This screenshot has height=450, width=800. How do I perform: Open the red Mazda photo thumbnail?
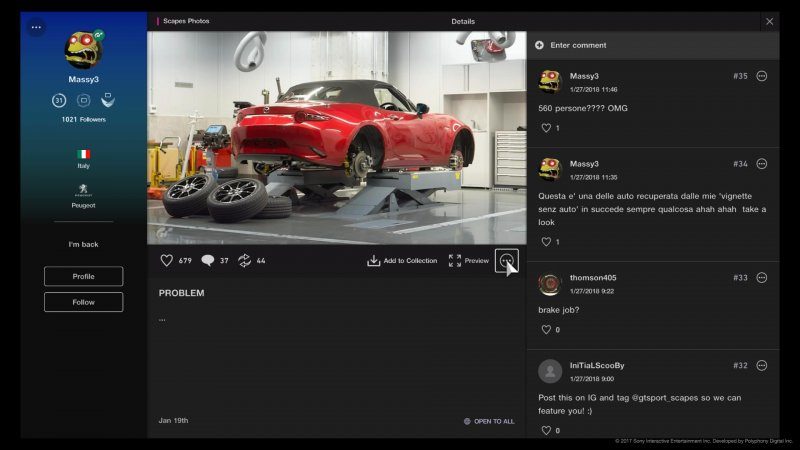(336, 138)
